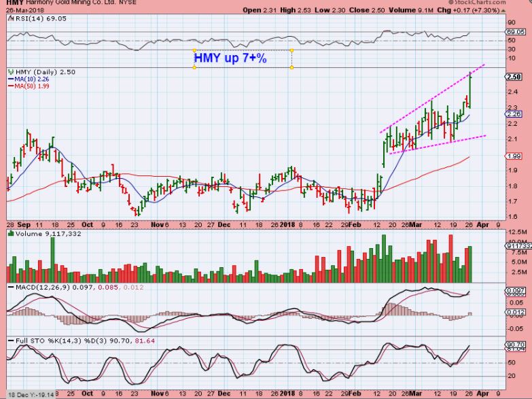Click the candlestick icon beside HMY (Daily)

click(11, 72)
